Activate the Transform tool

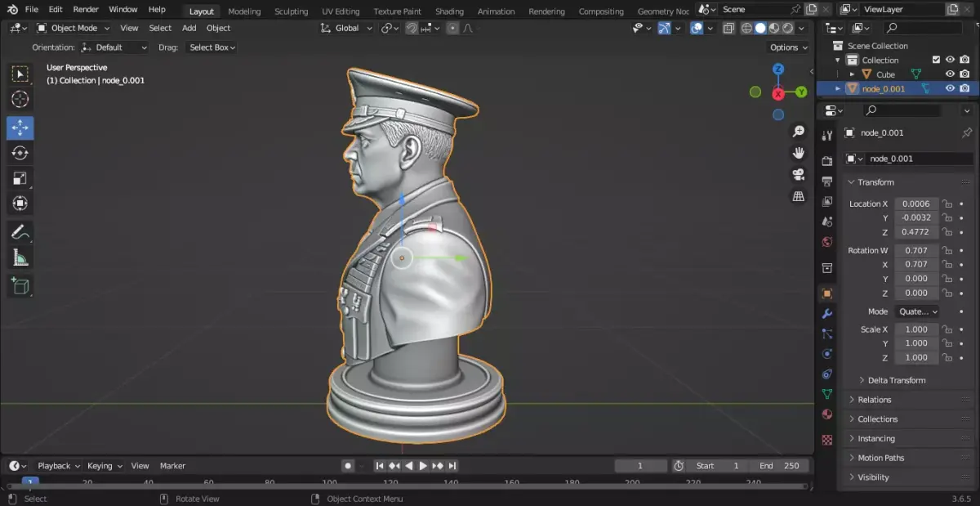[x=20, y=204]
